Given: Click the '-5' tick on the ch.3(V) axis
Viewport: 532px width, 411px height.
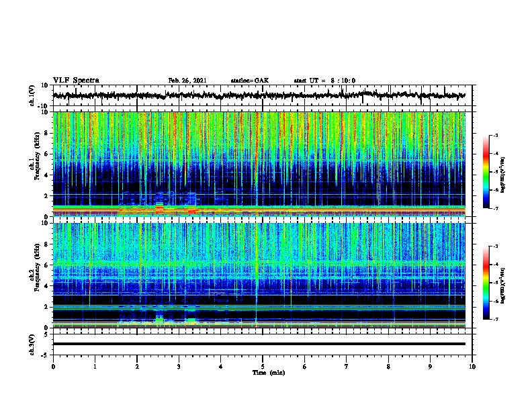Looking at the screenshot, I should tap(45, 355).
